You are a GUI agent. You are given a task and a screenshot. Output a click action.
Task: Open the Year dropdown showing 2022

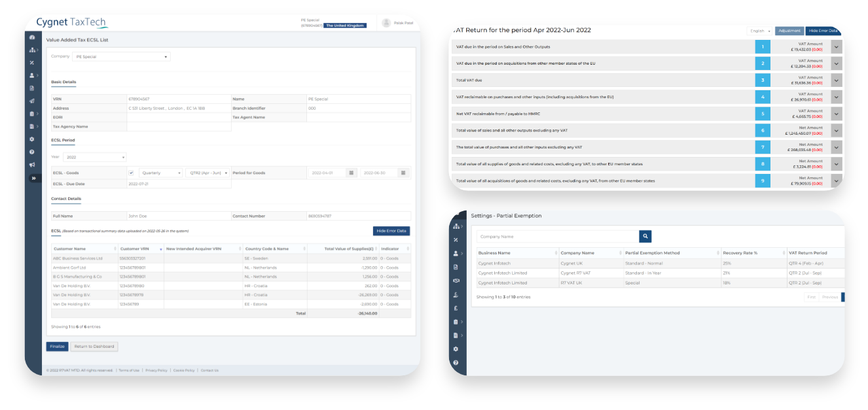(x=95, y=157)
